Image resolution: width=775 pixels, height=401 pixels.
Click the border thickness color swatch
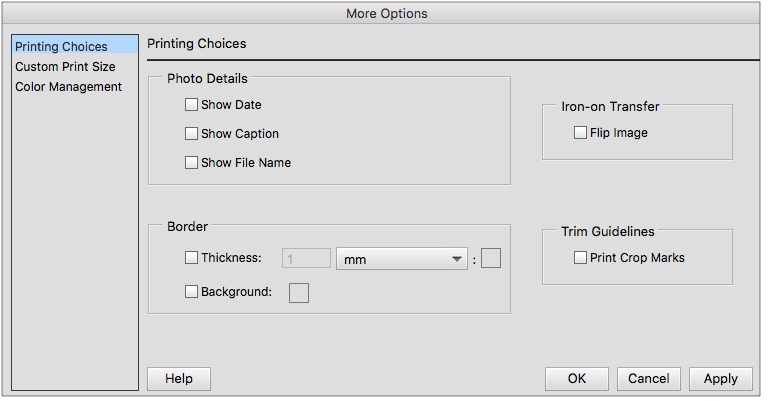pos(491,259)
